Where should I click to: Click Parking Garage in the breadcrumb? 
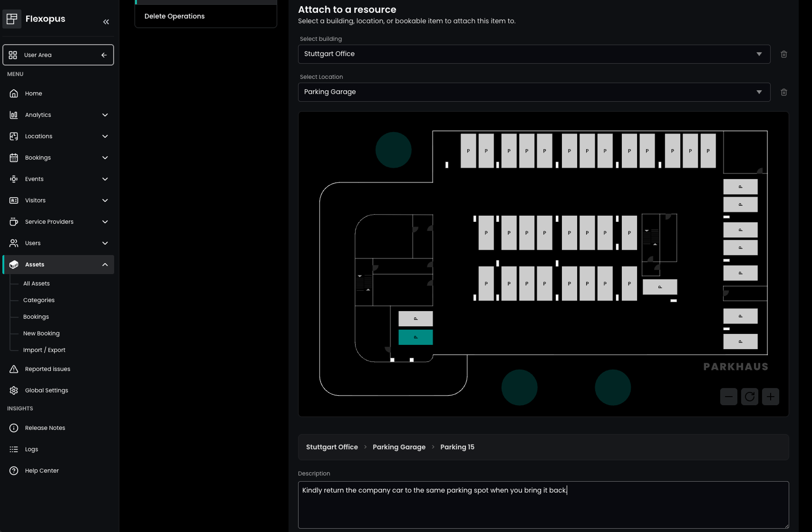point(399,447)
